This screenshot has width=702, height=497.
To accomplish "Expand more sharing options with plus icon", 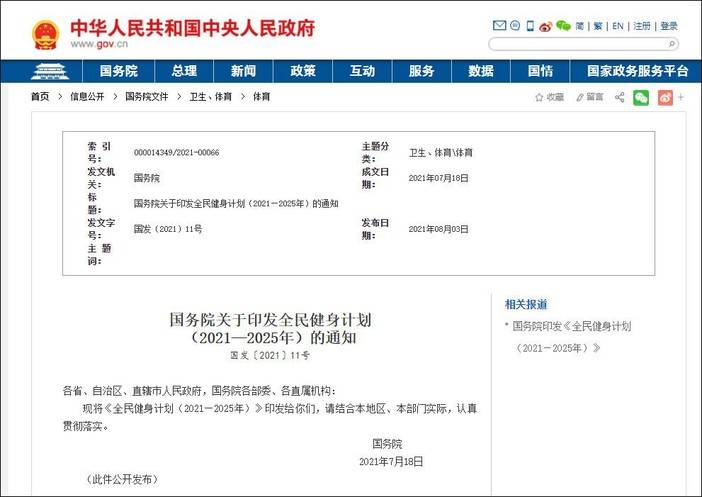I will [x=681, y=97].
